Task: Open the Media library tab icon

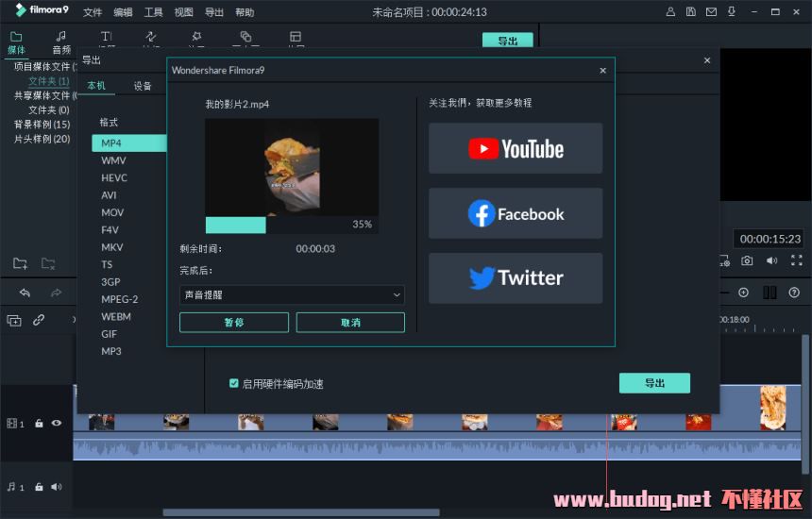Action: [16, 37]
